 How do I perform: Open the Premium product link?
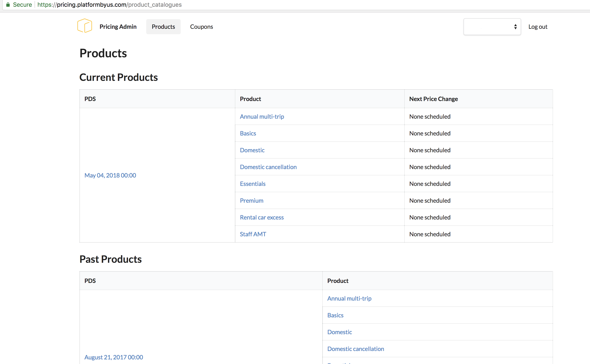click(x=252, y=201)
